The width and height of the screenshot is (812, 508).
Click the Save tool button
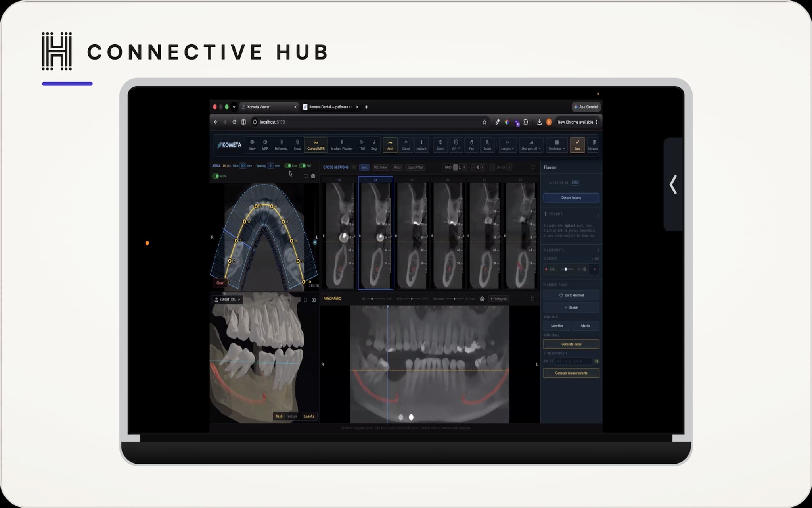(x=577, y=145)
